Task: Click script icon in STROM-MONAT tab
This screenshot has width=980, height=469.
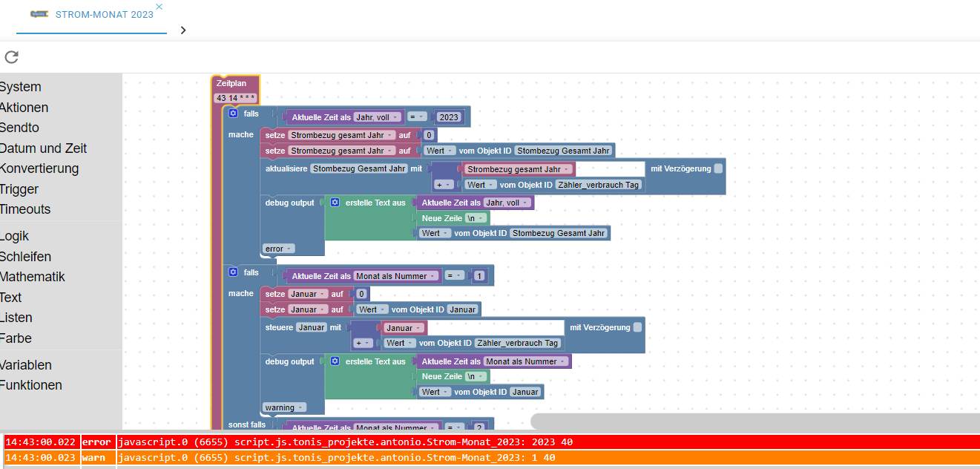Action: (x=39, y=14)
